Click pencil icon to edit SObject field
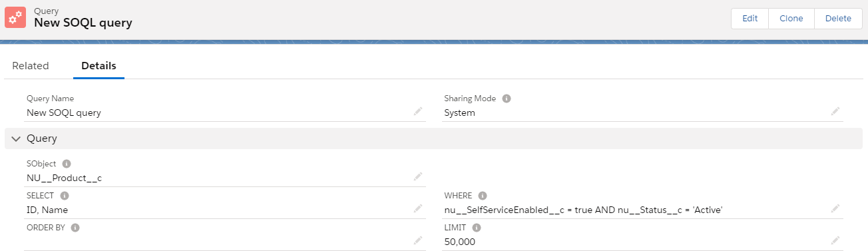The image size is (868, 251). [x=418, y=177]
